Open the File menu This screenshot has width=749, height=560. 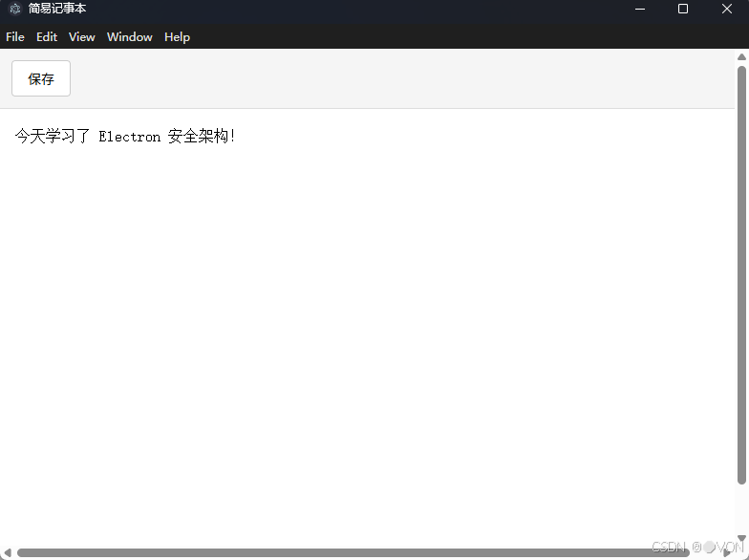tap(15, 36)
